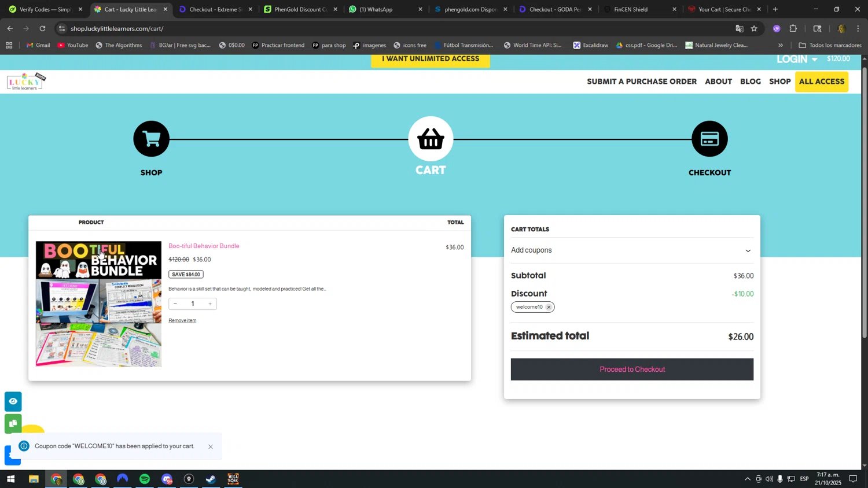Show hidden system tray icons

point(747,479)
